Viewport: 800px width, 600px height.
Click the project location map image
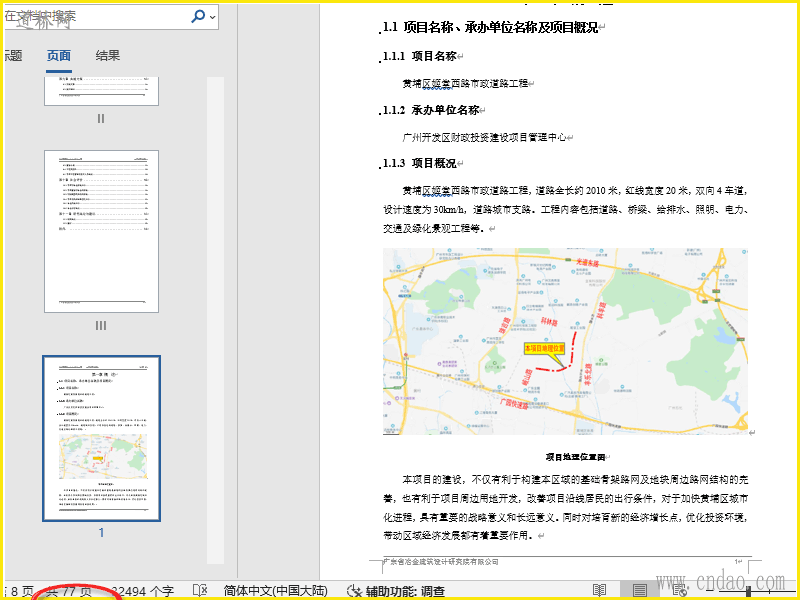point(565,341)
